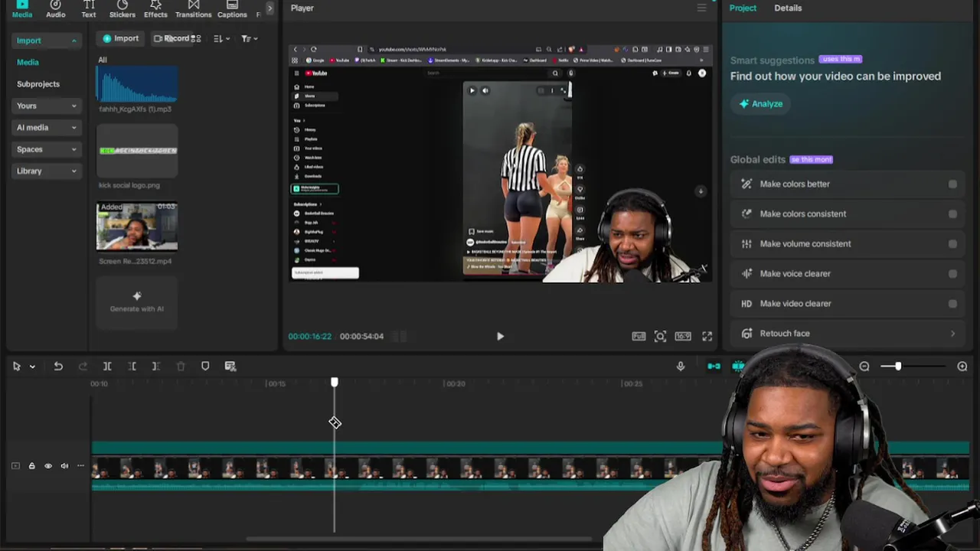This screenshot has width=980, height=551.
Task: Click the track cover icon
Action: [15, 465]
